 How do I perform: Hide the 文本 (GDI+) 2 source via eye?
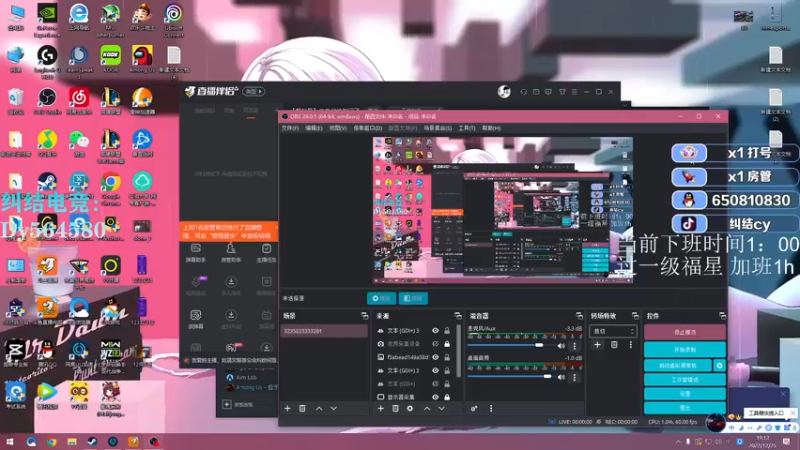tap(435, 370)
